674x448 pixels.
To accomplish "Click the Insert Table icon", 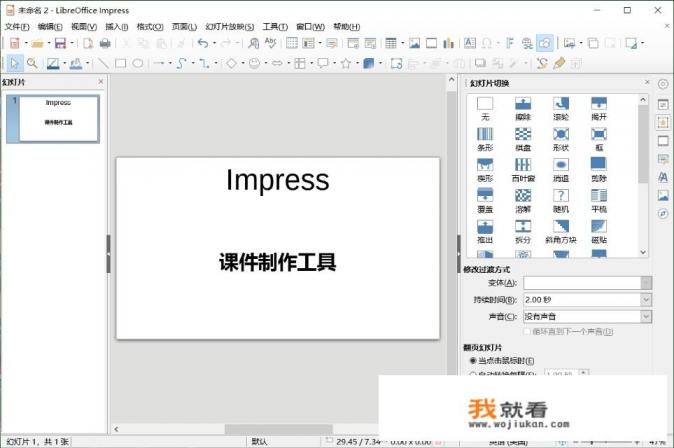I will click(391, 43).
